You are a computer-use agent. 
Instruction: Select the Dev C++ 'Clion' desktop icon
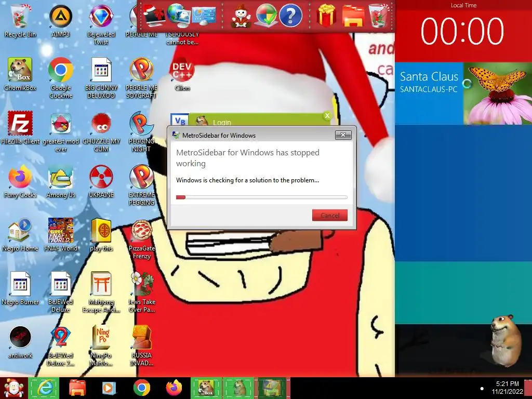pyautogui.click(x=182, y=75)
